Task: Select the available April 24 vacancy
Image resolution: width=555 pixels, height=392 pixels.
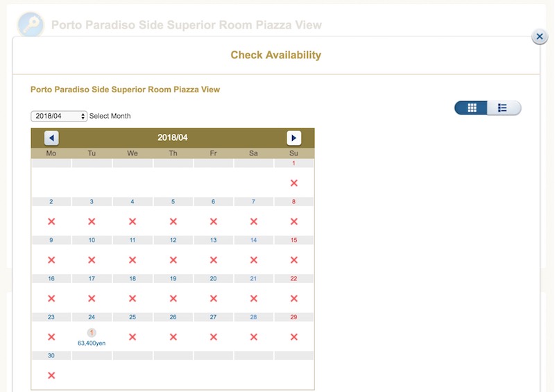Action: tap(92, 332)
